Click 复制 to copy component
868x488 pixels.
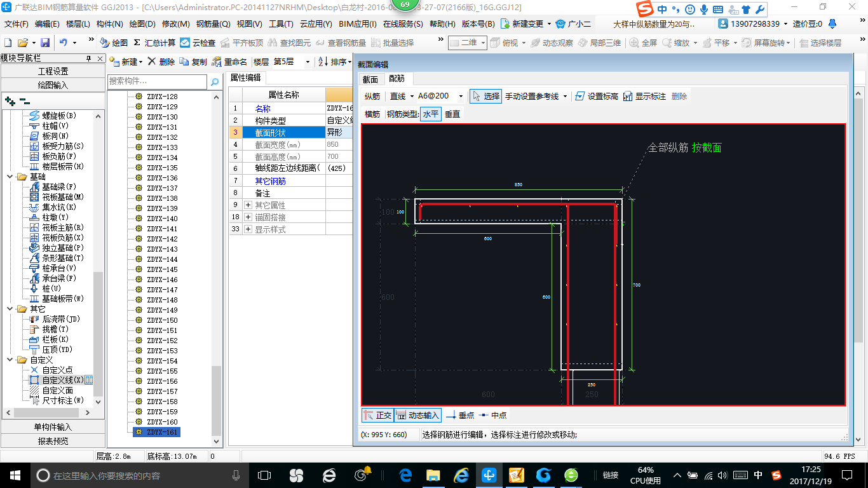[193, 62]
